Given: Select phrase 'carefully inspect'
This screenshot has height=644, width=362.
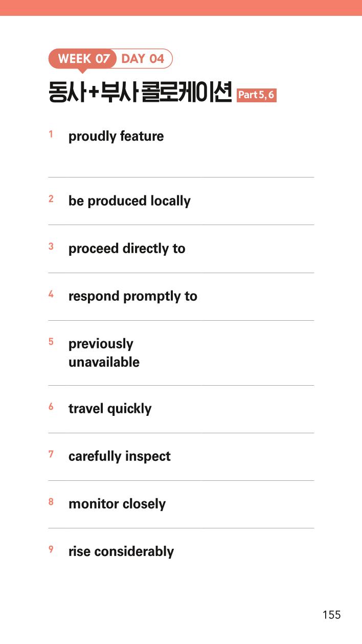Looking at the screenshot, I should [x=120, y=456].
